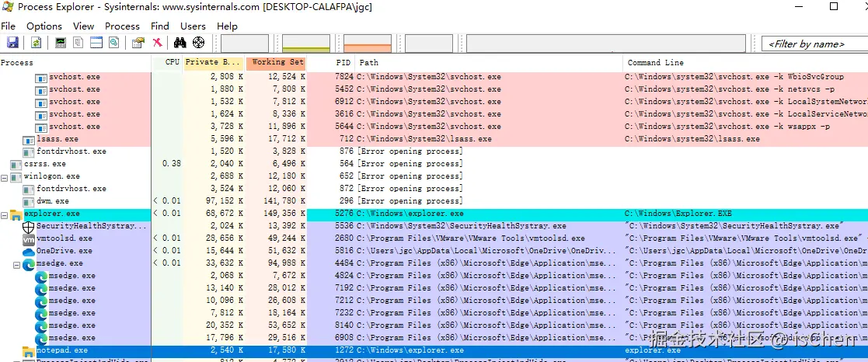868x362 pixels.
Task: Click the Edge icon of msedge.exe PID 4484
Action: [28, 264]
